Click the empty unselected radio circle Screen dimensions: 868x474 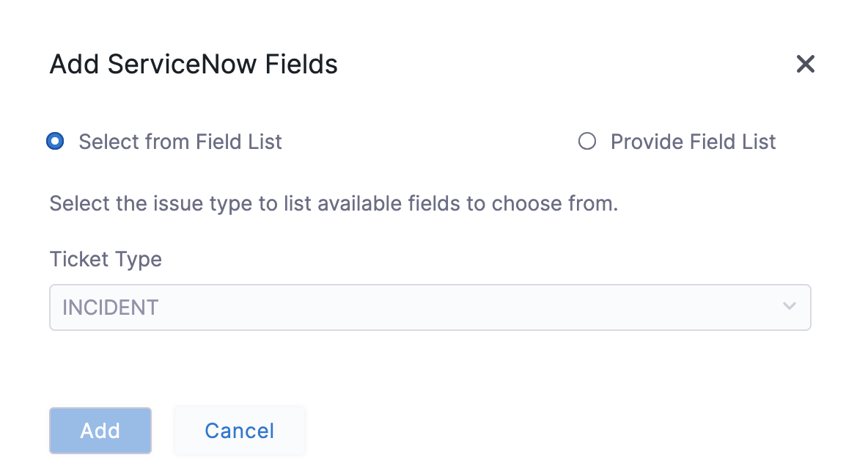click(586, 142)
